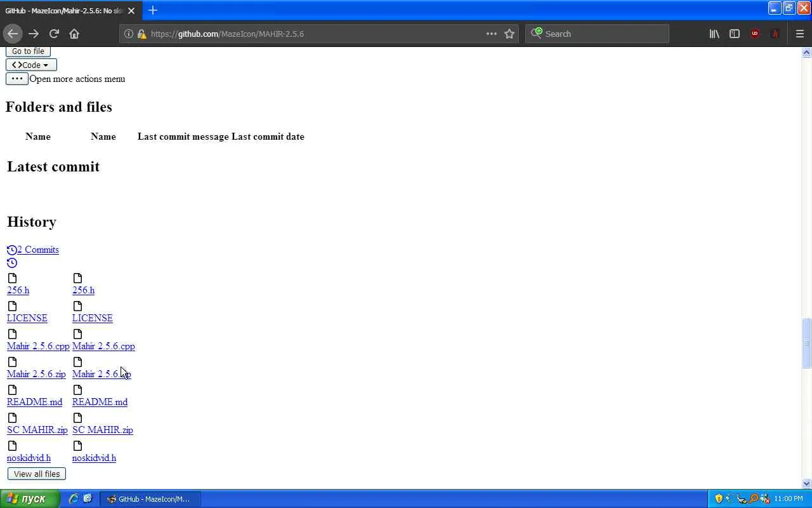Screen dimensions: 812x508
Task: Open the second 256.h file link
Action: [x=83, y=290]
